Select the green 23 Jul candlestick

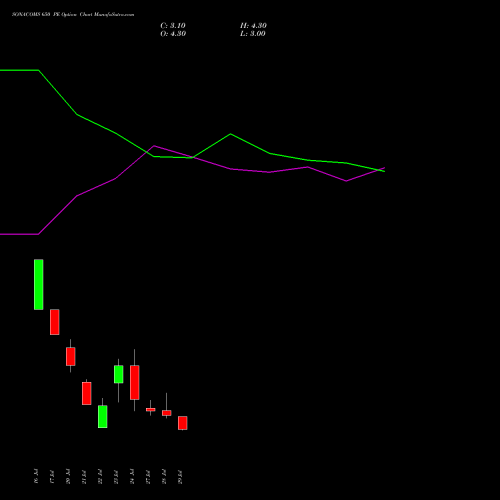119,374
